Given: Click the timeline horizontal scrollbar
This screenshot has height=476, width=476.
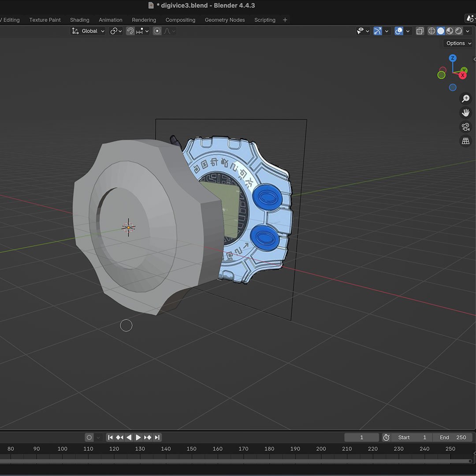Looking at the screenshot, I should [x=235, y=461].
